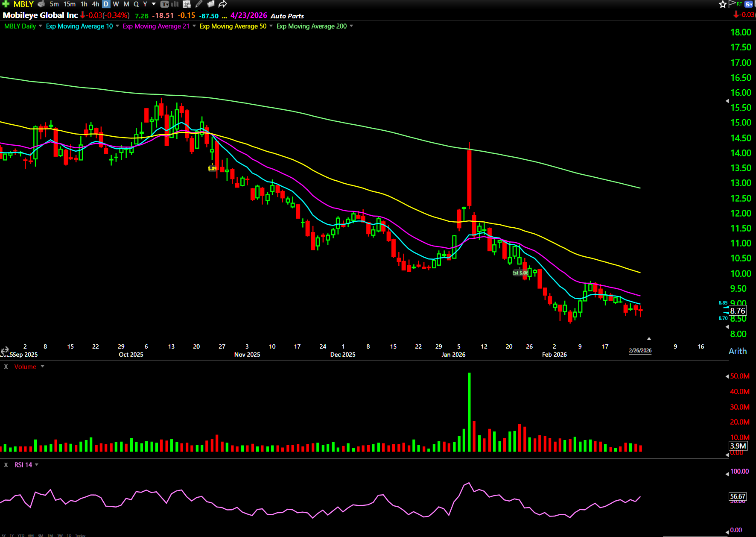Click the share arrow icon
This screenshot has height=537, width=756.
pyautogui.click(x=222, y=4)
